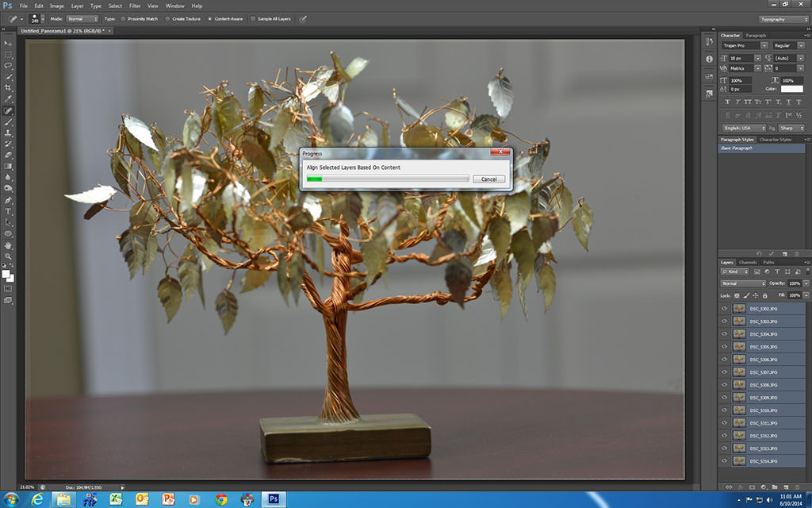Select Create Texture radio button
This screenshot has height=508, width=812.
tap(167, 19)
